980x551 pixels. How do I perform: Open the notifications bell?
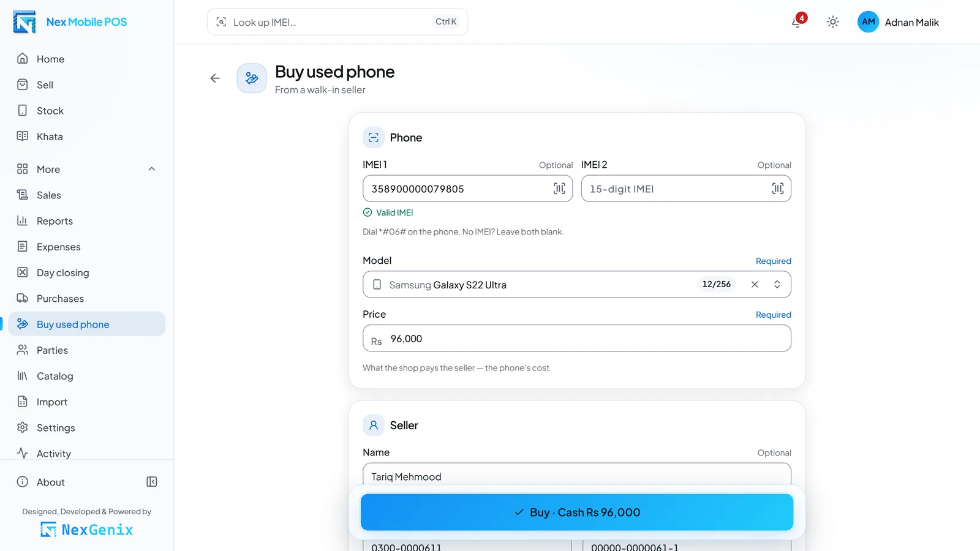(797, 22)
